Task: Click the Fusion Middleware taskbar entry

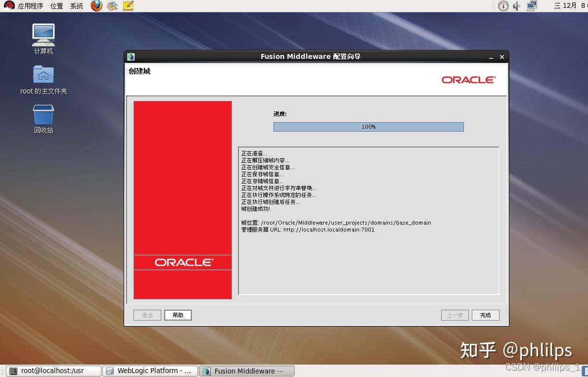Action: (246, 371)
